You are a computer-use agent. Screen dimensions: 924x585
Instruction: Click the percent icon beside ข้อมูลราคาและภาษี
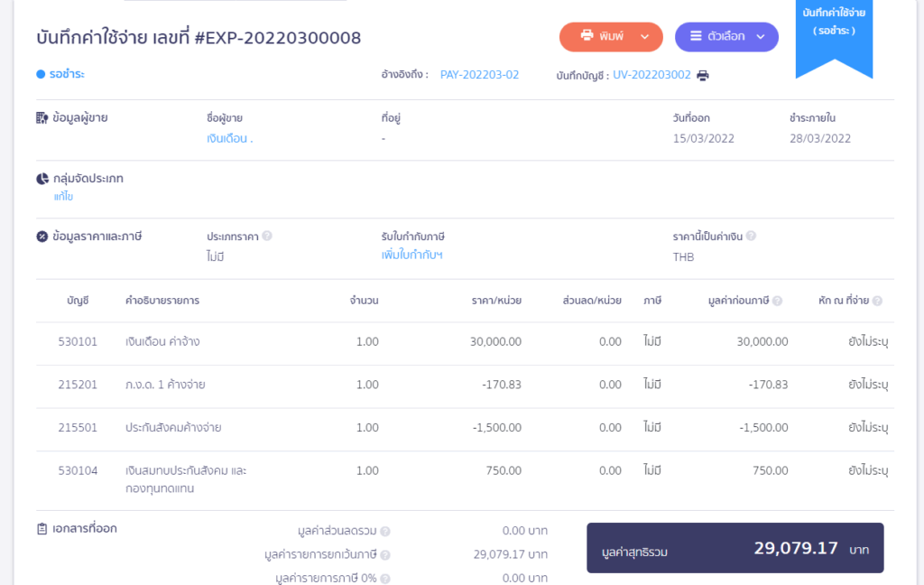40,238
